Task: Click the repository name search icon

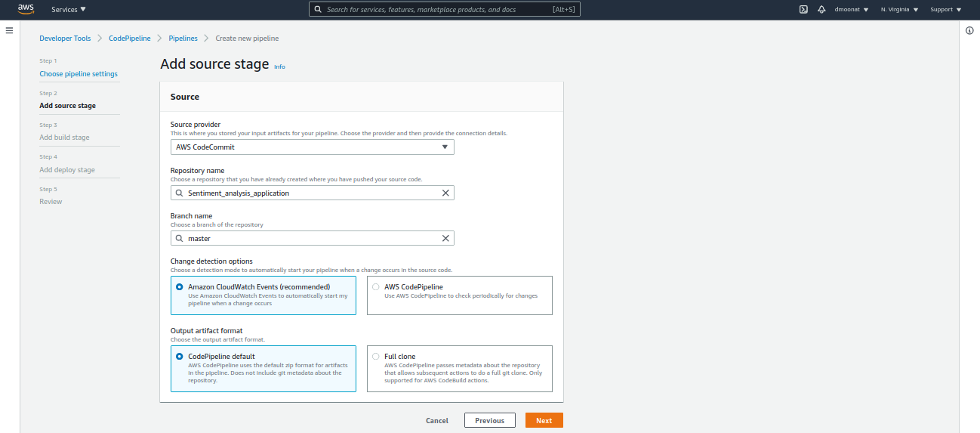Action: click(179, 193)
